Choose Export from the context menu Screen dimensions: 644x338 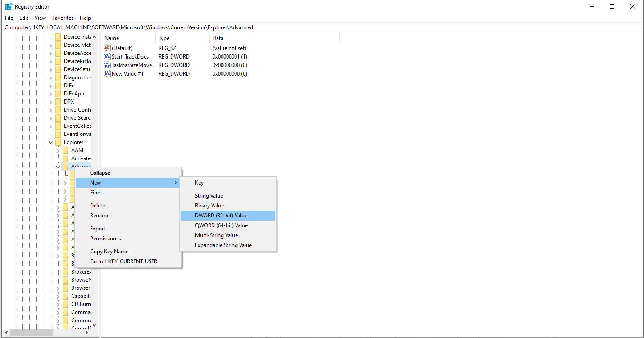tap(128, 229)
